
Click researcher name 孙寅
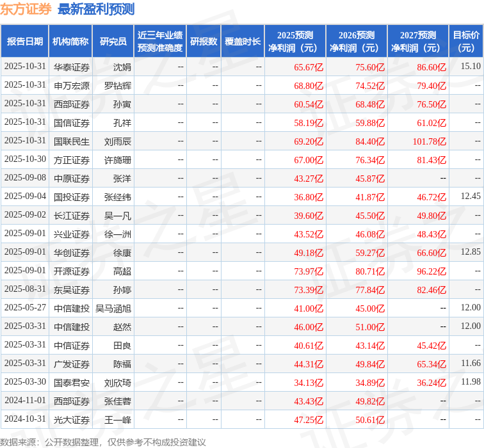[122, 104]
